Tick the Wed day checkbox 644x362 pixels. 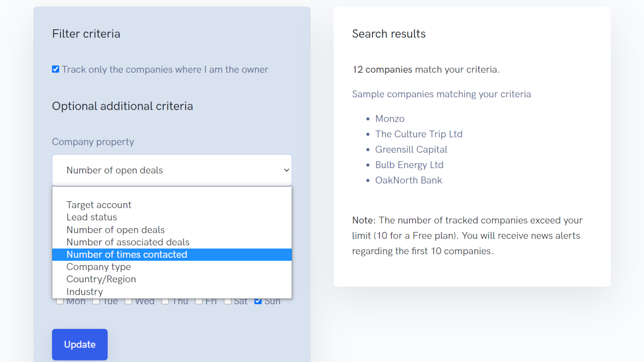[128, 301]
